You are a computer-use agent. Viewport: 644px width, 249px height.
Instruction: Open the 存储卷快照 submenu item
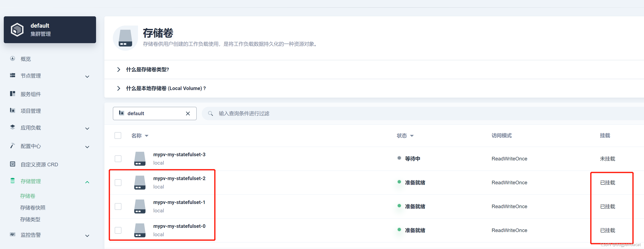33,208
